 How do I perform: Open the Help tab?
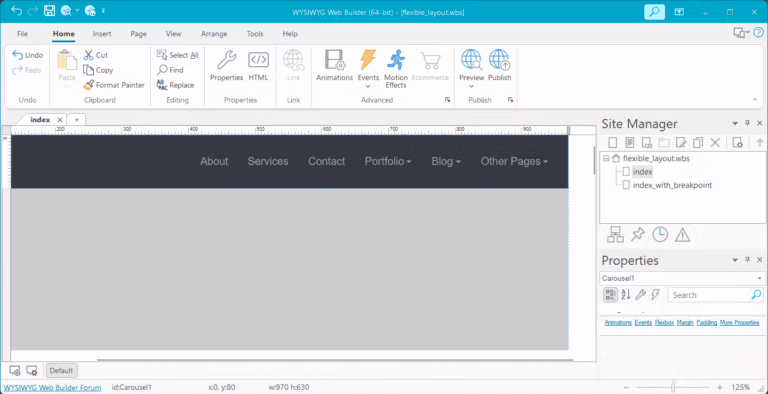tap(290, 34)
